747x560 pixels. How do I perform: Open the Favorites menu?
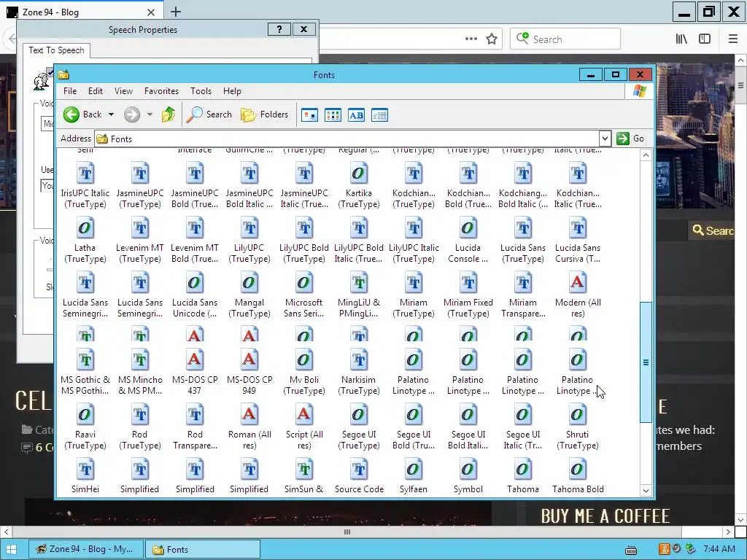pos(161,91)
